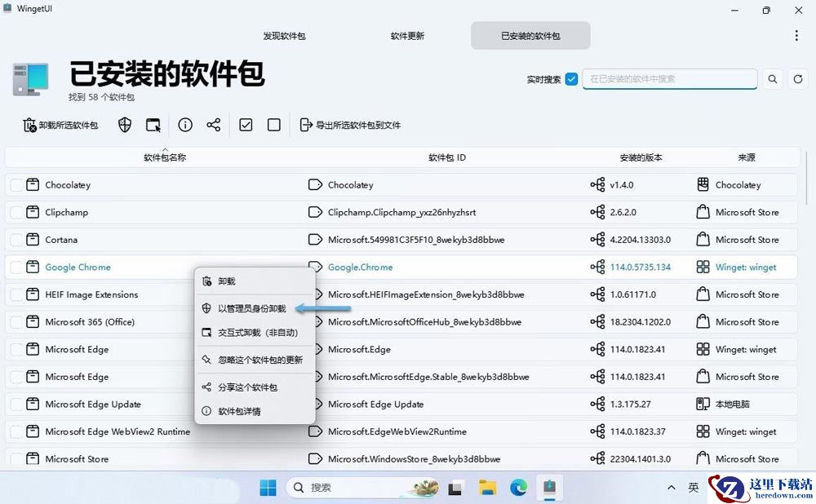Sort by 软件包名称 column header
Screen dimensions: 816x504
pyautogui.click(x=165, y=157)
